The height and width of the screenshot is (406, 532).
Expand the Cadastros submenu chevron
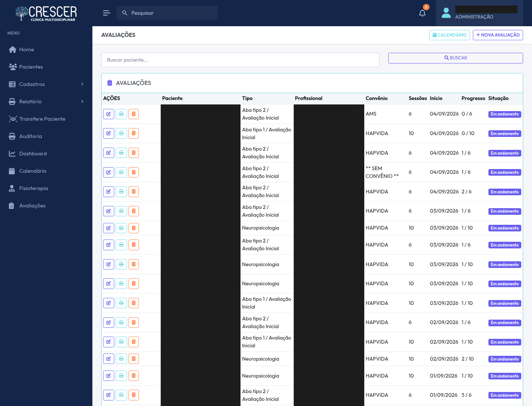click(x=82, y=84)
